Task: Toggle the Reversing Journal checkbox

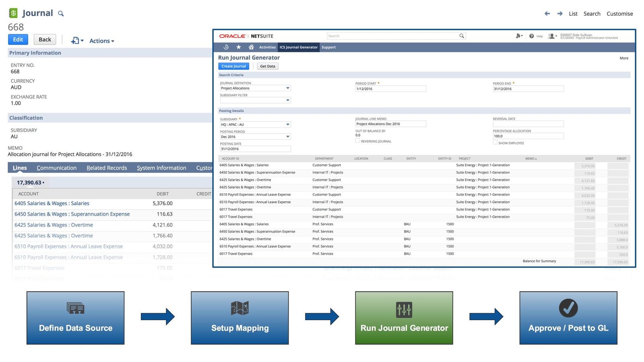Action: click(x=357, y=141)
